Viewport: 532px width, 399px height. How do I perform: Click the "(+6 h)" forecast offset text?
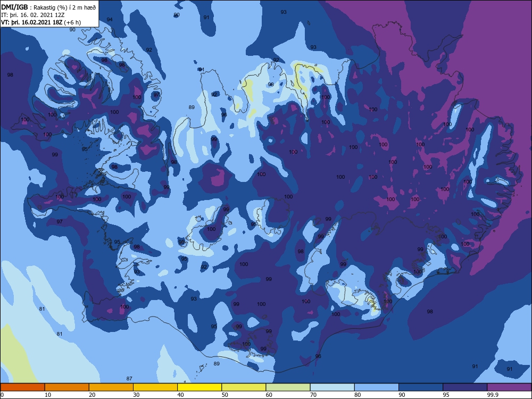tap(72, 22)
